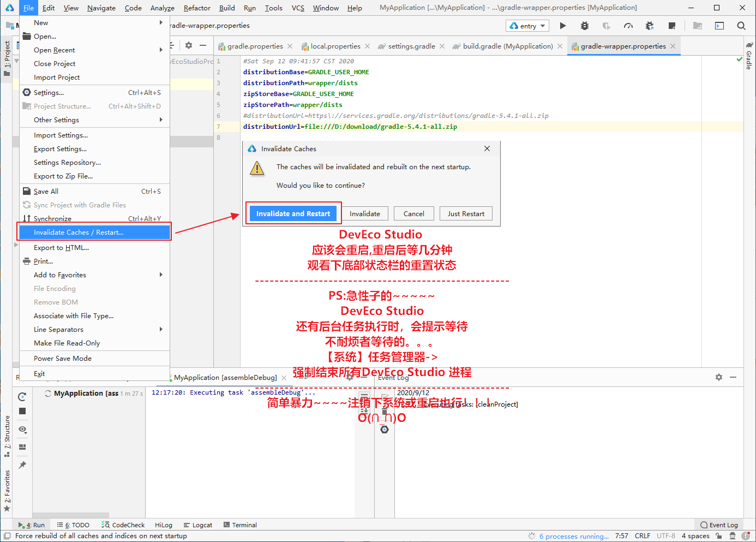This screenshot has height=542, width=756.
Task: Click the Invalidate button
Action: 365,213
